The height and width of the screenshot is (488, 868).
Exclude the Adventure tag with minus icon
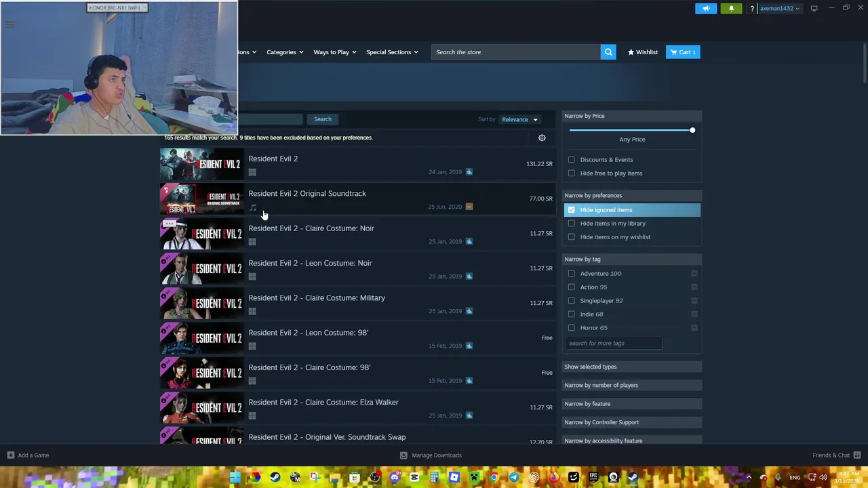tap(694, 274)
